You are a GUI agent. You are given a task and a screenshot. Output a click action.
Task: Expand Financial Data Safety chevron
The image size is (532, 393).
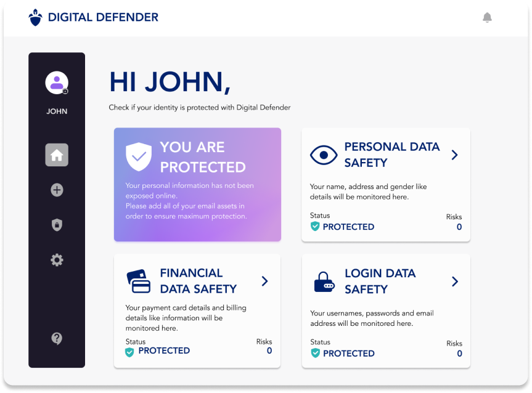coord(265,281)
